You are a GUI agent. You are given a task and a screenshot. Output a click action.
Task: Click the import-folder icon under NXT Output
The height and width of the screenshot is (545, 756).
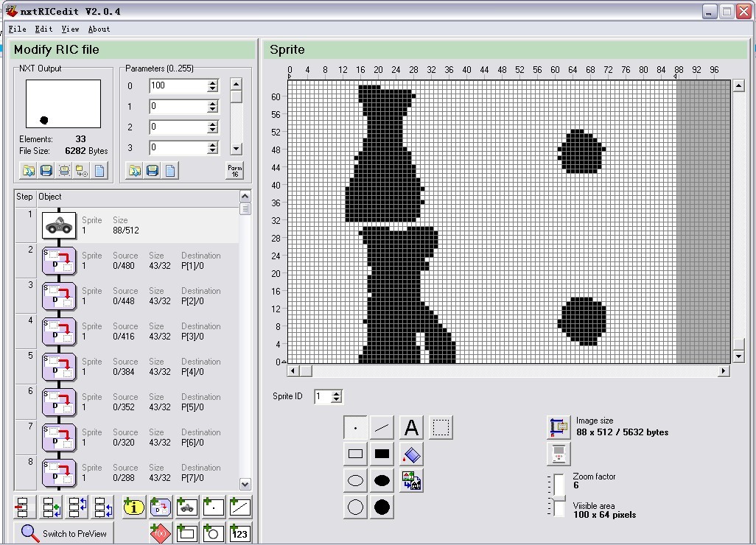82,171
